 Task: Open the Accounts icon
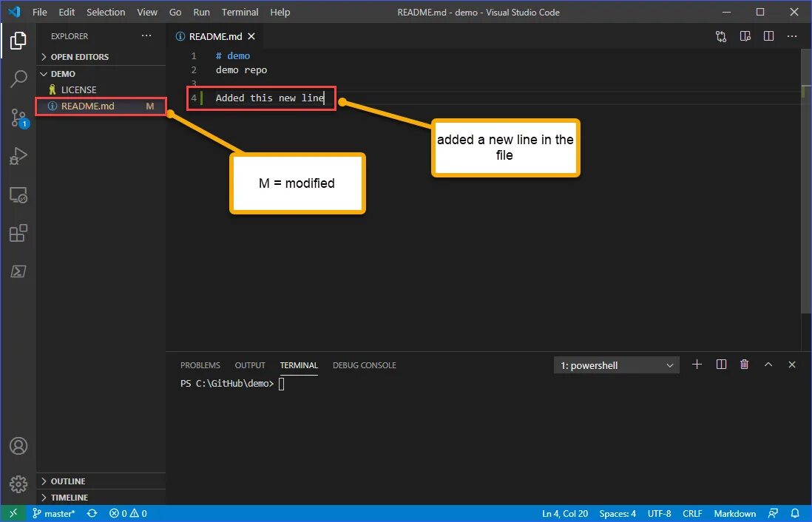(x=18, y=446)
